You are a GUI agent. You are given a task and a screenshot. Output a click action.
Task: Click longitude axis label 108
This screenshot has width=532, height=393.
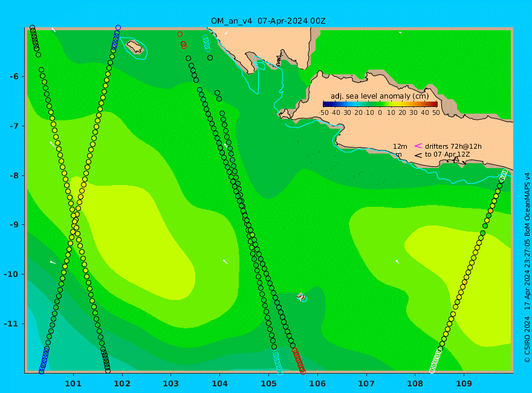[x=415, y=384]
